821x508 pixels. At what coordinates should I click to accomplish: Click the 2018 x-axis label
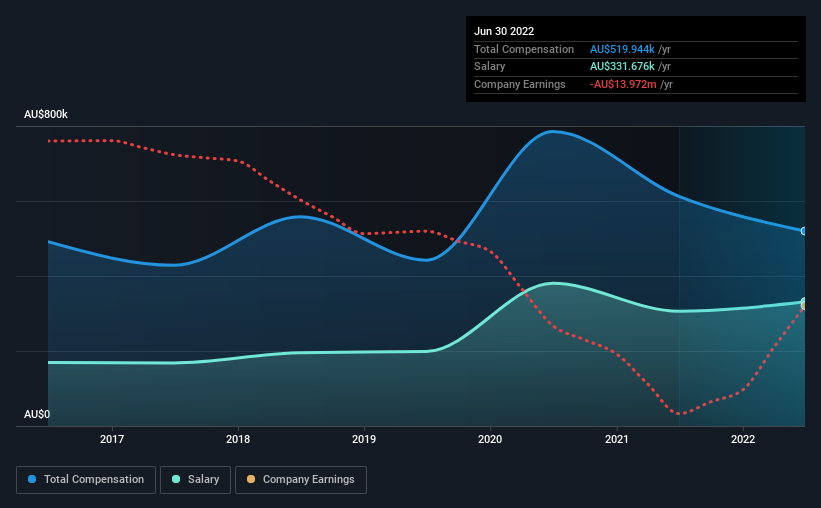[238, 439]
